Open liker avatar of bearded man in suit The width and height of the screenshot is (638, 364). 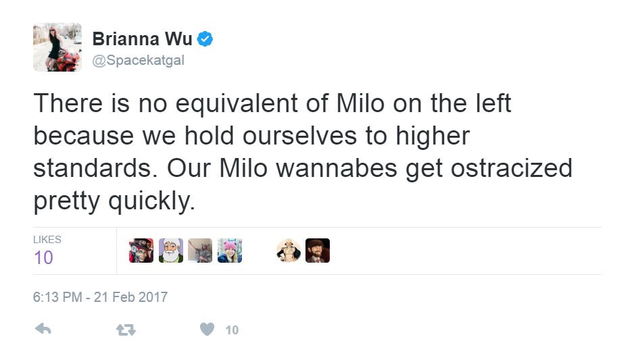318,251
